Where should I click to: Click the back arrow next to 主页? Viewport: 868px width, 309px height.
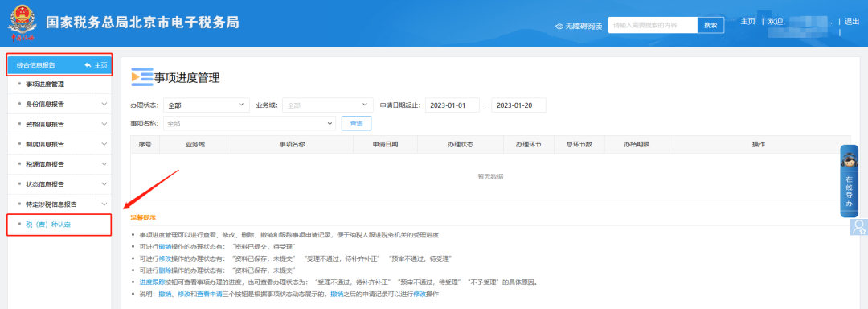pos(88,65)
